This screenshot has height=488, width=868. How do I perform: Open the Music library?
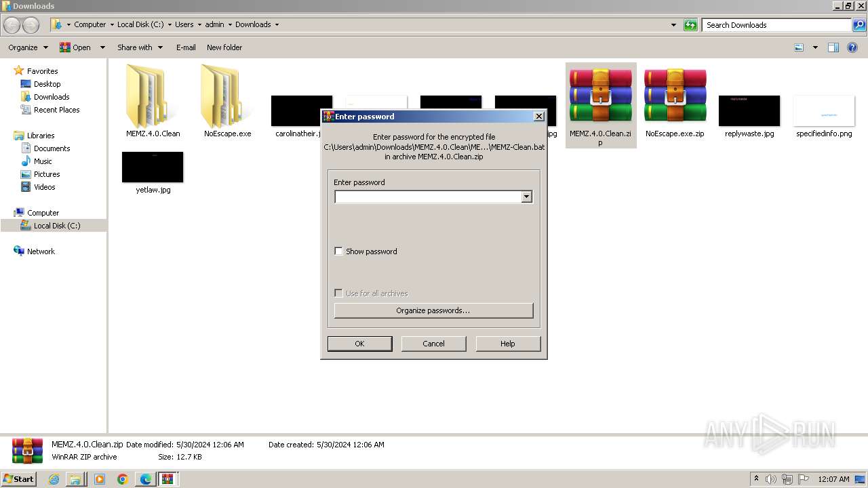pos(43,161)
